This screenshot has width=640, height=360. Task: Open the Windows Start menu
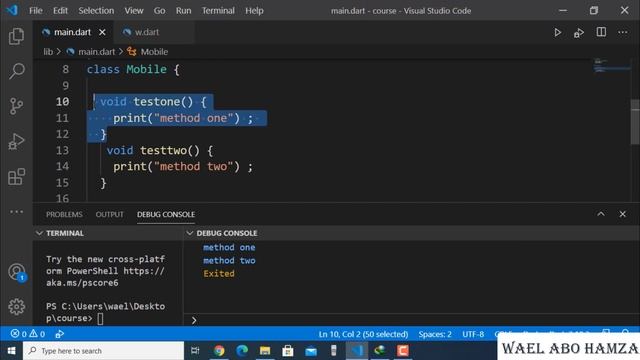click(x=11, y=351)
